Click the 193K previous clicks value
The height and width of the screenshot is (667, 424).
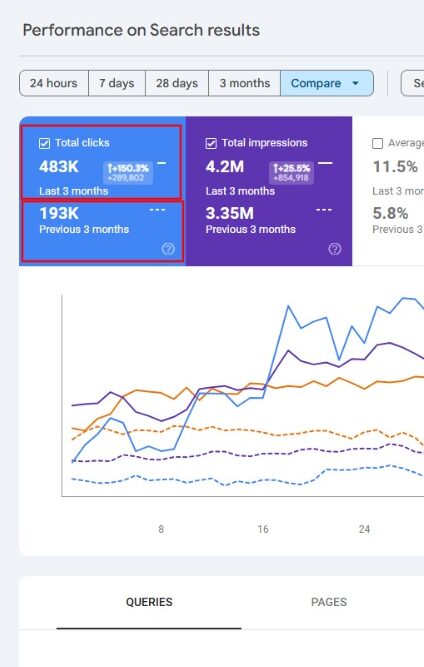pyautogui.click(x=59, y=213)
